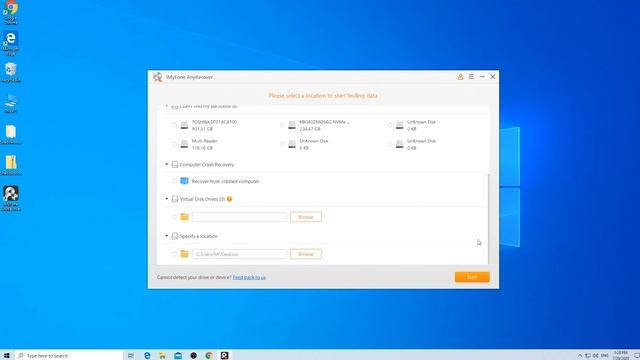Click the Multi-Reader drive name
The width and height of the screenshot is (640, 360).
(x=204, y=141)
